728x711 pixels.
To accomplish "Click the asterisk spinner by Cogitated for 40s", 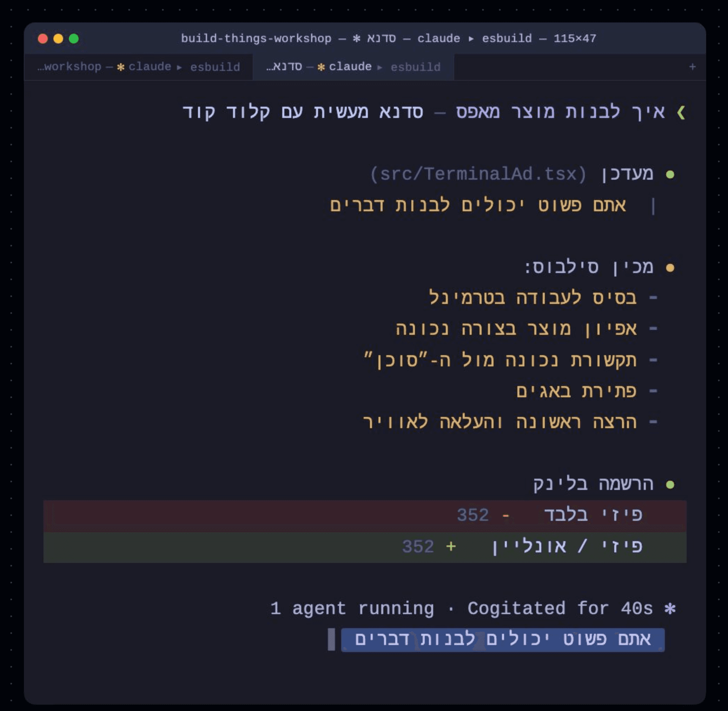I will click(670, 609).
